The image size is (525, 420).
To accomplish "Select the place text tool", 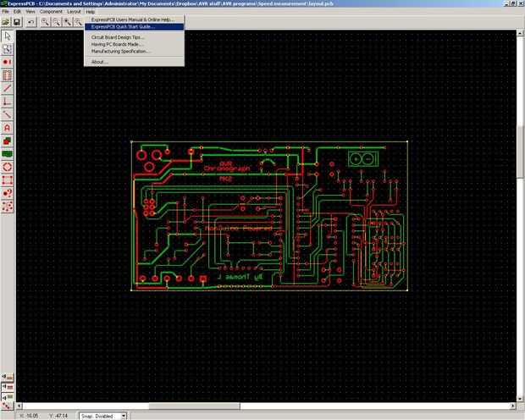I will [8, 128].
